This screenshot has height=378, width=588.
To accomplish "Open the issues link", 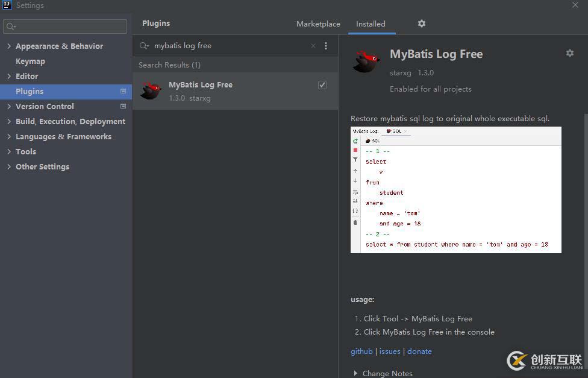I will click(x=390, y=351).
